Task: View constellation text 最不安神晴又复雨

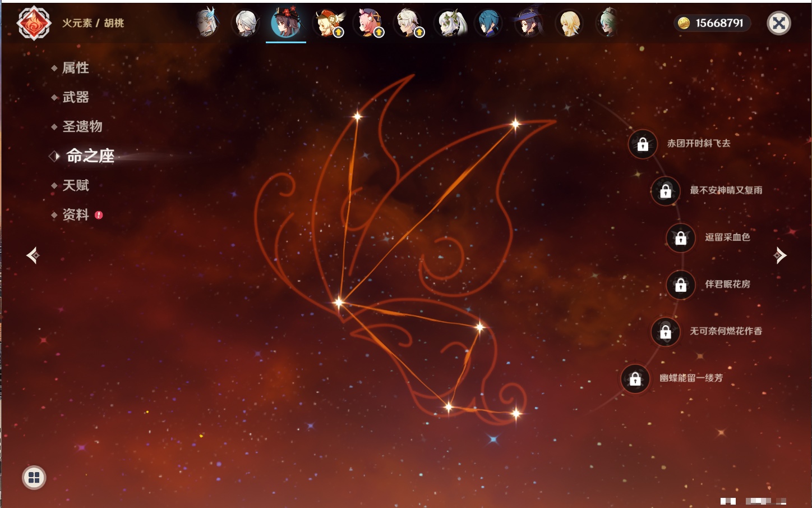Action: pyautogui.click(x=726, y=190)
